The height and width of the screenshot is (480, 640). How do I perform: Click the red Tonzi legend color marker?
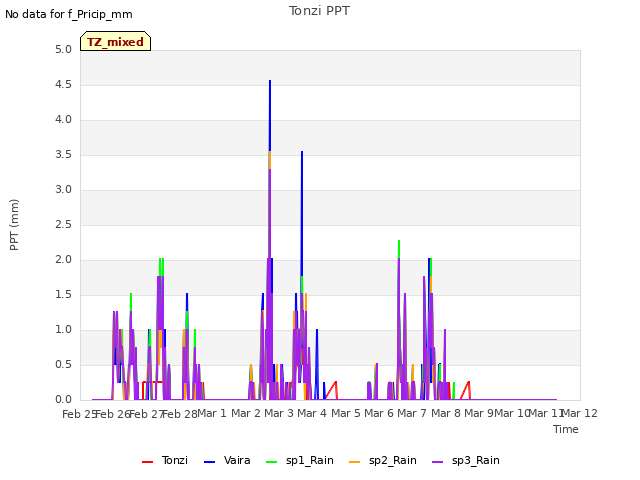(x=147, y=462)
